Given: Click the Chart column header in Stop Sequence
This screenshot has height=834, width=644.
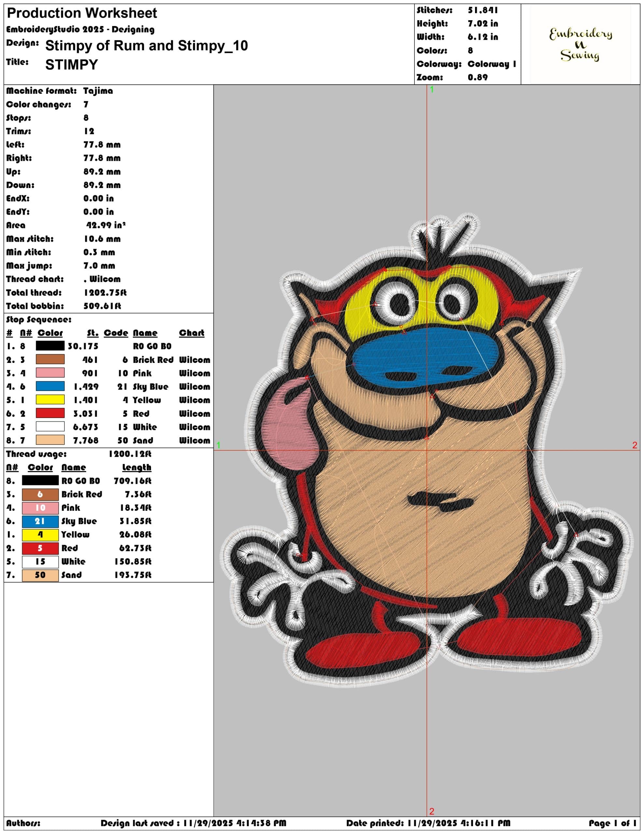Looking at the screenshot, I should (192, 333).
